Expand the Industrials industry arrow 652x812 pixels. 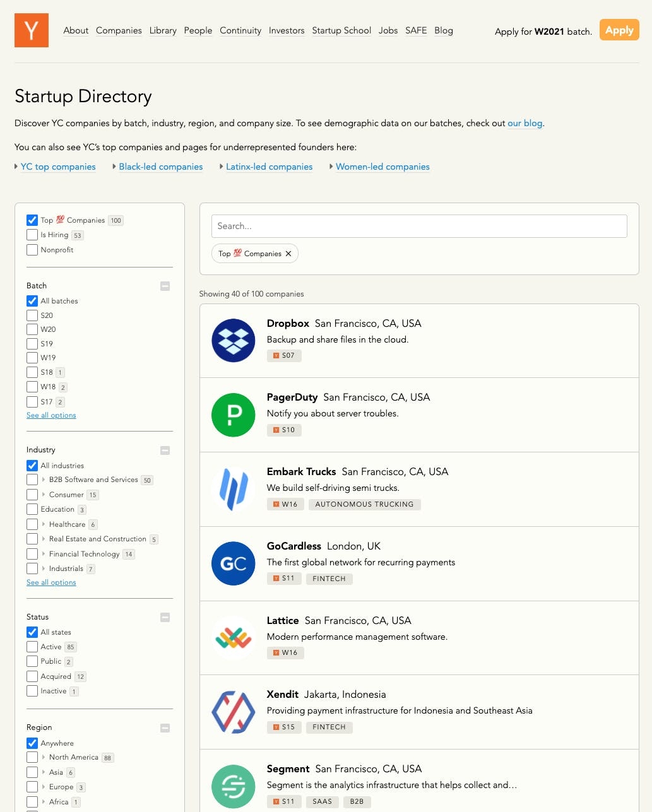(x=44, y=568)
